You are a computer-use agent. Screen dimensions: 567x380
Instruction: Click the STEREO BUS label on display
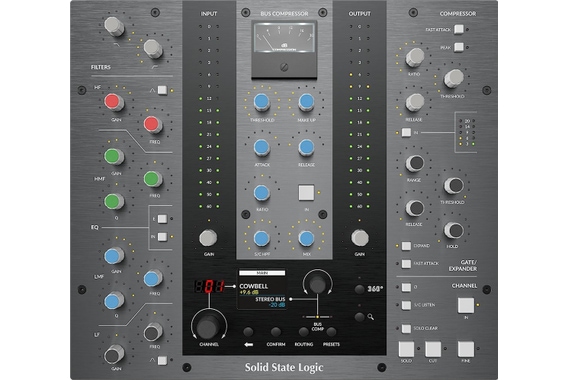[270, 299]
